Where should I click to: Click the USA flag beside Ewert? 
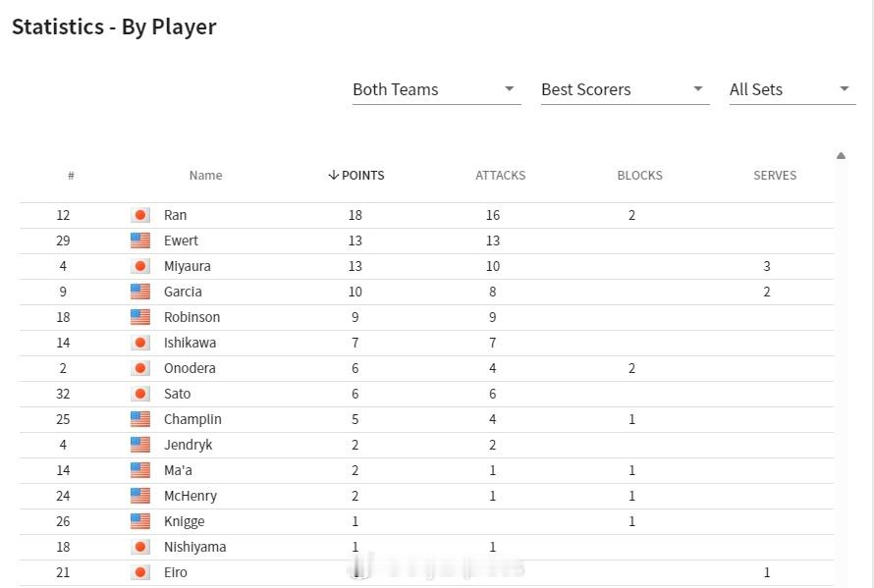pos(140,241)
